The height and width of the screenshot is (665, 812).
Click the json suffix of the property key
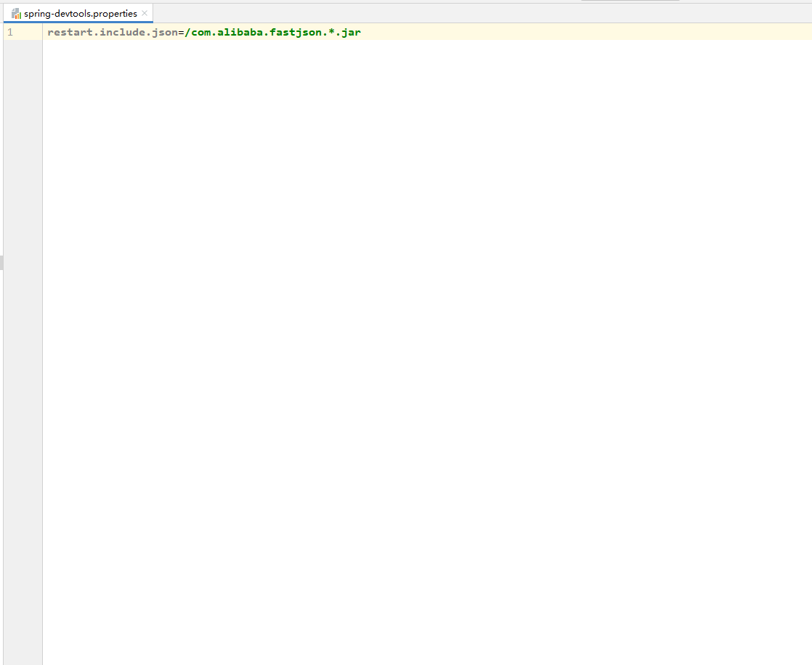pyautogui.click(x=166, y=32)
